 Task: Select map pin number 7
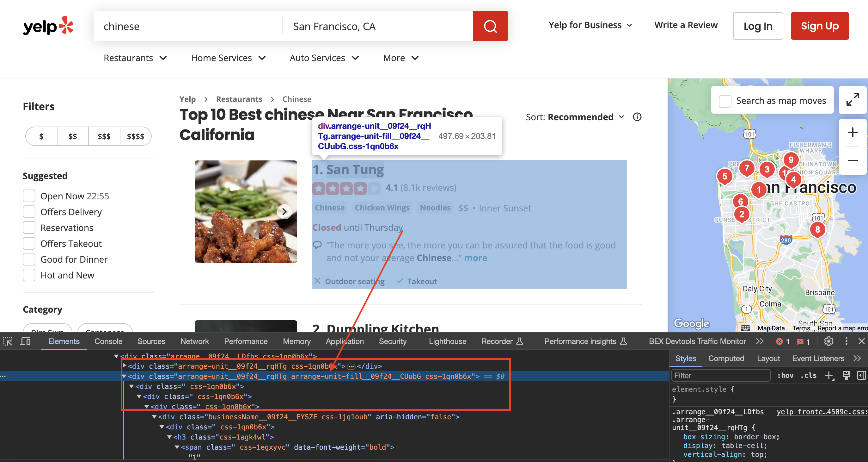pyautogui.click(x=747, y=168)
